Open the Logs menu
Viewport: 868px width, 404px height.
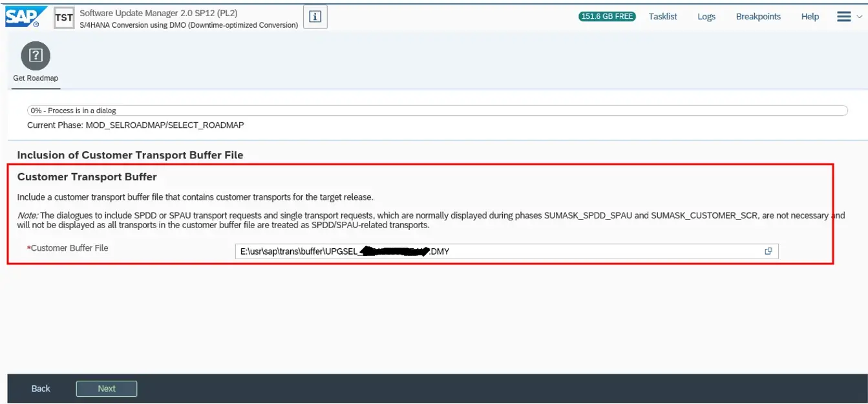[706, 17]
